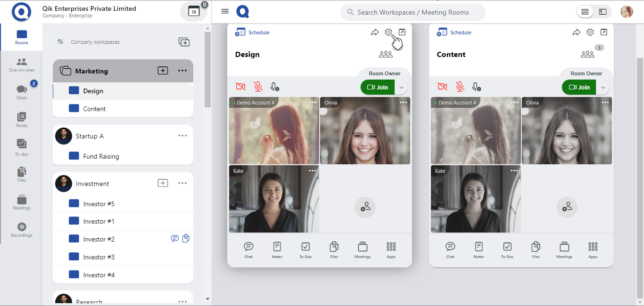Go to Chats in left sidebar
Image resolution: width=644 pixels, height=306 pixels.
(22, 92)
